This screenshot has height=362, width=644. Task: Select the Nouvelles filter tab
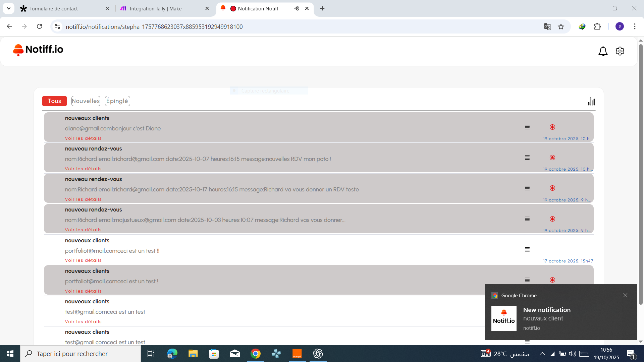pos(86,101)
